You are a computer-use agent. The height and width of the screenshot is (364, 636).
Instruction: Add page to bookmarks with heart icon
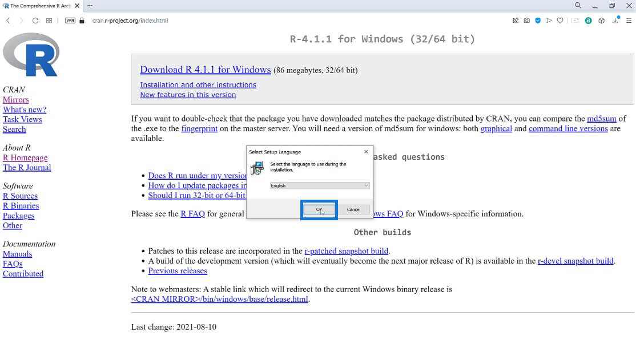pyautogui.click(x=560, y=21)
